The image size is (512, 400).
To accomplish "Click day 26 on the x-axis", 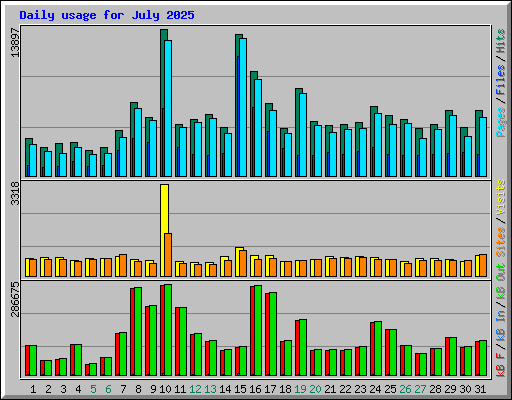I will pos(405,389).
